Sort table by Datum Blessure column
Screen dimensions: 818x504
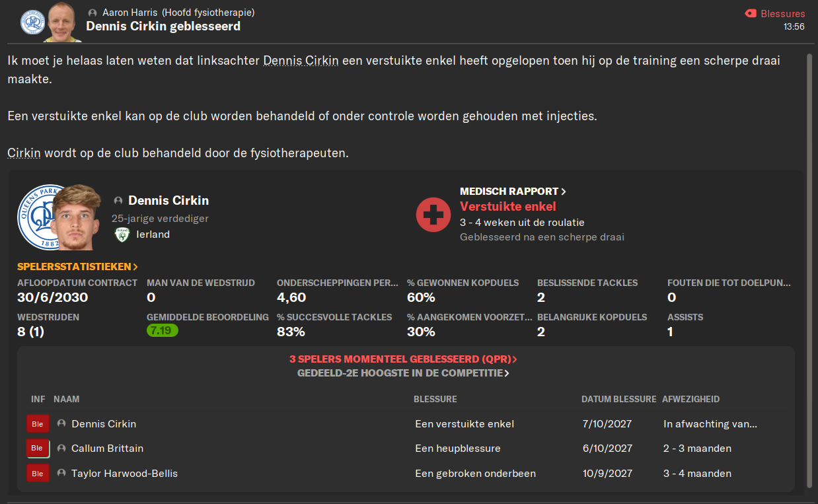(618, 400)
